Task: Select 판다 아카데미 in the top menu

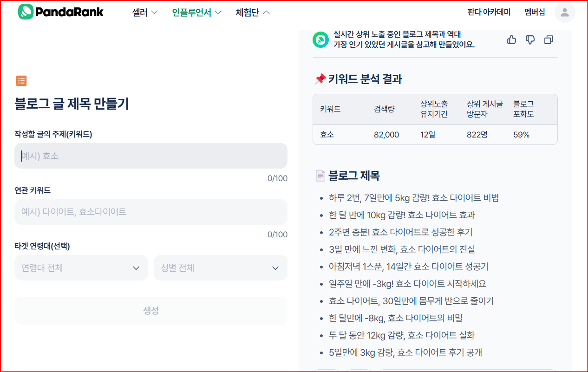Action: pyautogui.click(x=489, y=12)
